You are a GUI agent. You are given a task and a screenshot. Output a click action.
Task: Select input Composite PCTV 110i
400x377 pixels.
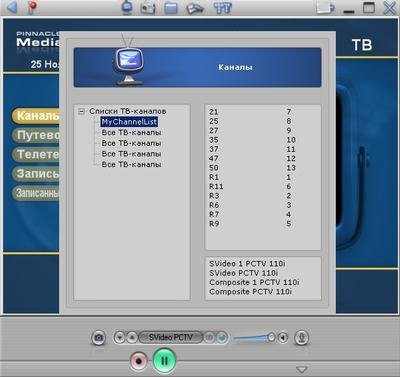250,292
